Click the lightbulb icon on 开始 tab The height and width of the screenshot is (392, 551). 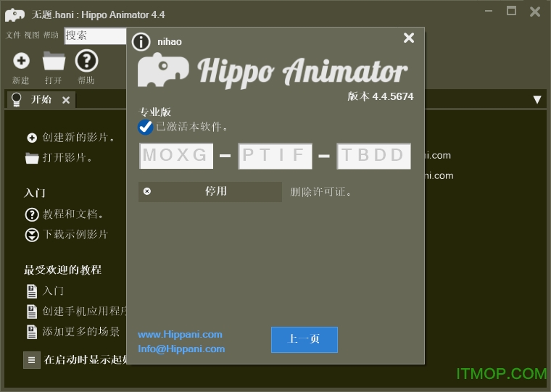(17, 99)
